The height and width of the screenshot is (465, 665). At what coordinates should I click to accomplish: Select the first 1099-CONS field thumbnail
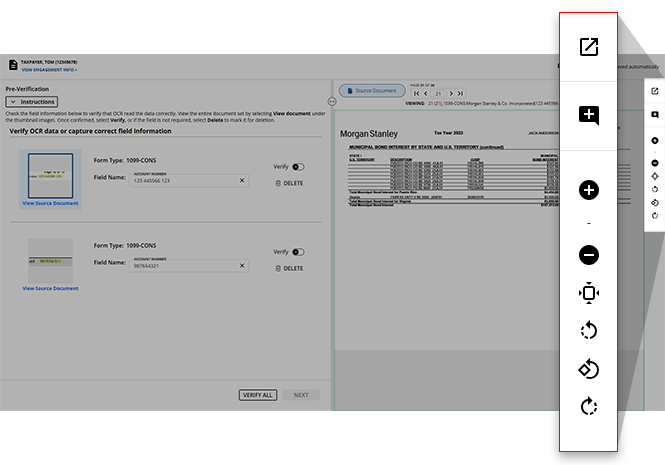coord(50,176)
